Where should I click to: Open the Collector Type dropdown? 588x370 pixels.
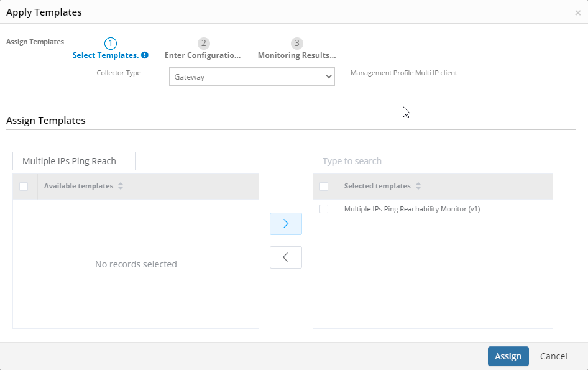pyautogui.click(x=252, y=76)
